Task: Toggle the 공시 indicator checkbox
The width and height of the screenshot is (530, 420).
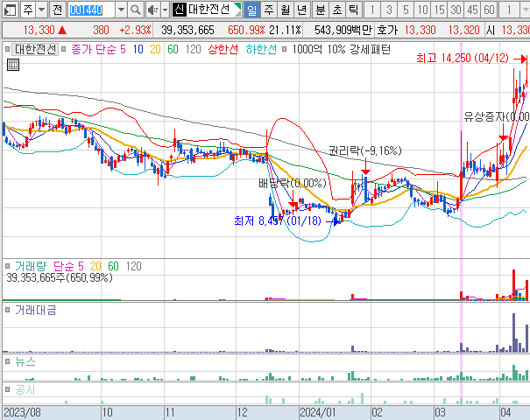Action: point(7,390)
